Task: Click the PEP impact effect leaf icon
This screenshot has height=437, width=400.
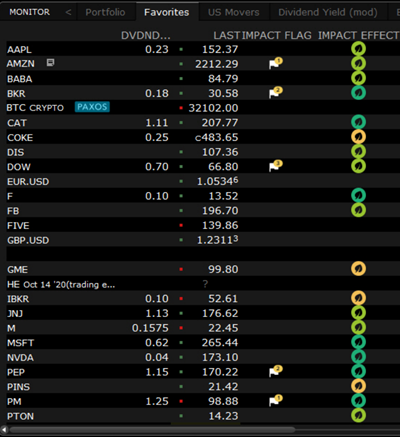Action: pyautogui.click(x=358, y=371)
